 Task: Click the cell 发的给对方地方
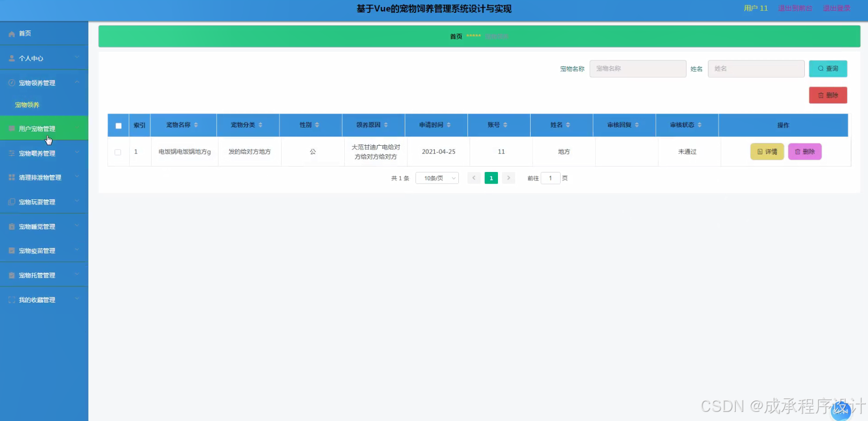[x=250, y=152]
